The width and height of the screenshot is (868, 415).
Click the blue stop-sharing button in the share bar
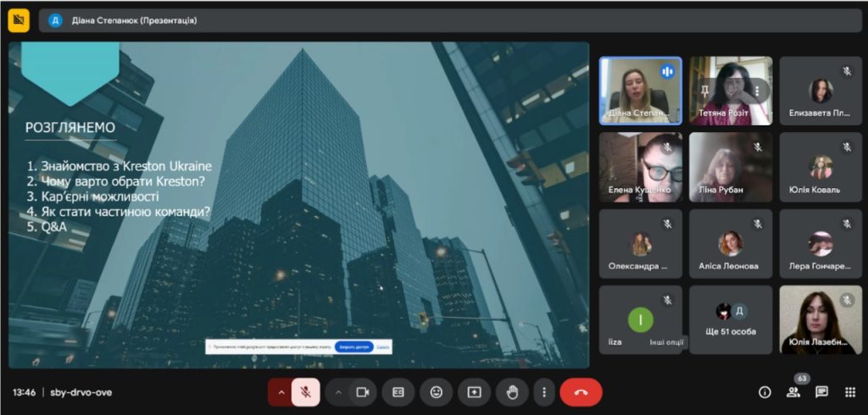354,347
